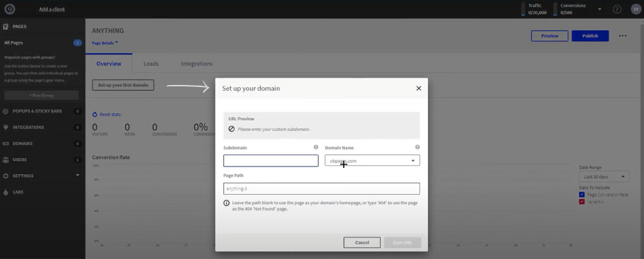Switch to the Integrations tab
The image size is (644, 259).
pos(196,63)
